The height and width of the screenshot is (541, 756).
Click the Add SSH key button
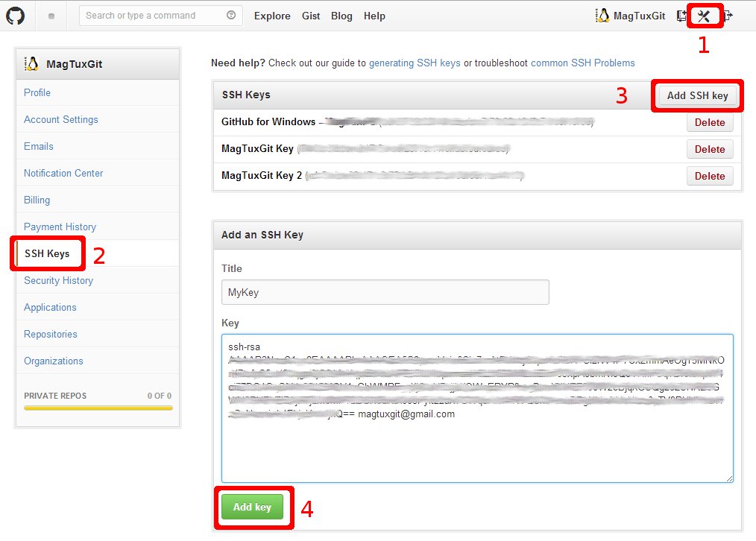(697, 95)
